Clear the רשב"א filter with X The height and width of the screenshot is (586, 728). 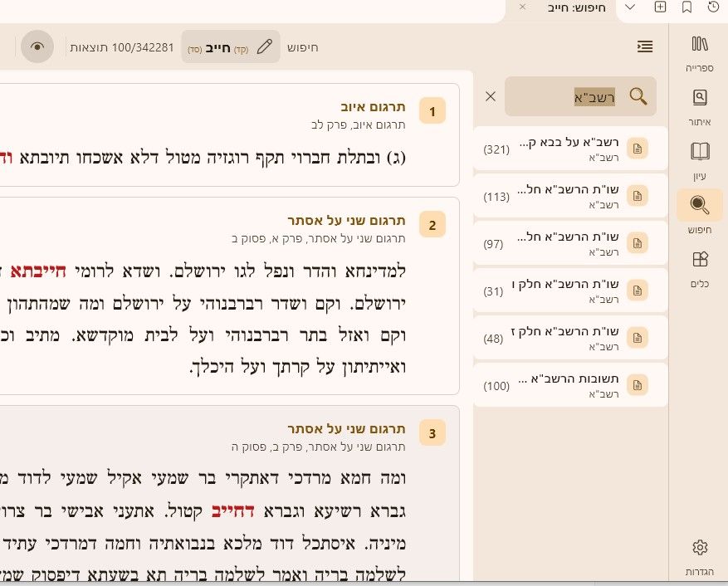coord(491,96)
